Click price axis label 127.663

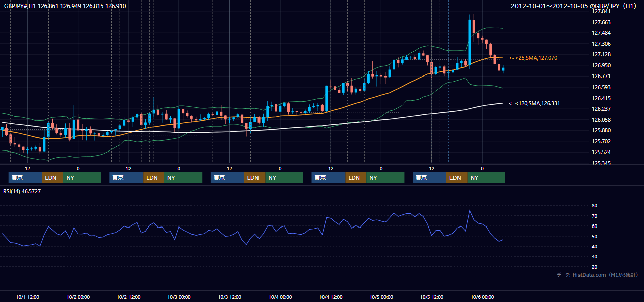click(602, 22)
